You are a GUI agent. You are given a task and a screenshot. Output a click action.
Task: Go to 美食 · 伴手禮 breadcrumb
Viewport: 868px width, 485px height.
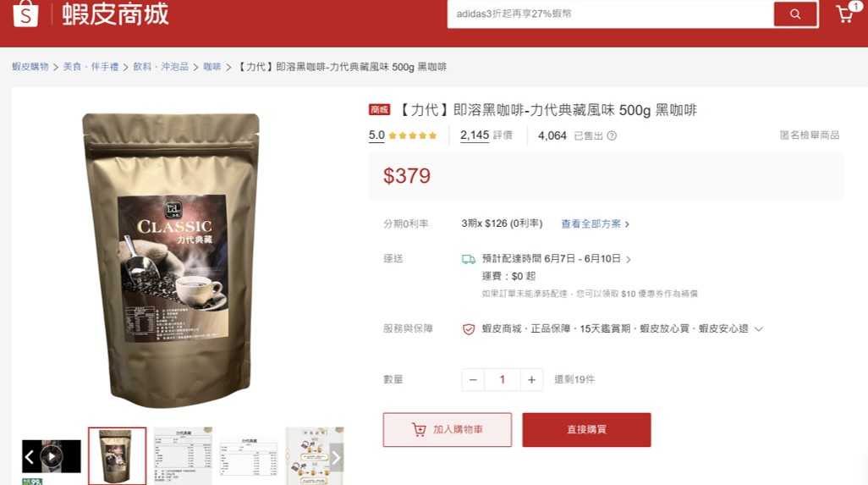click(x=91, y=66)
